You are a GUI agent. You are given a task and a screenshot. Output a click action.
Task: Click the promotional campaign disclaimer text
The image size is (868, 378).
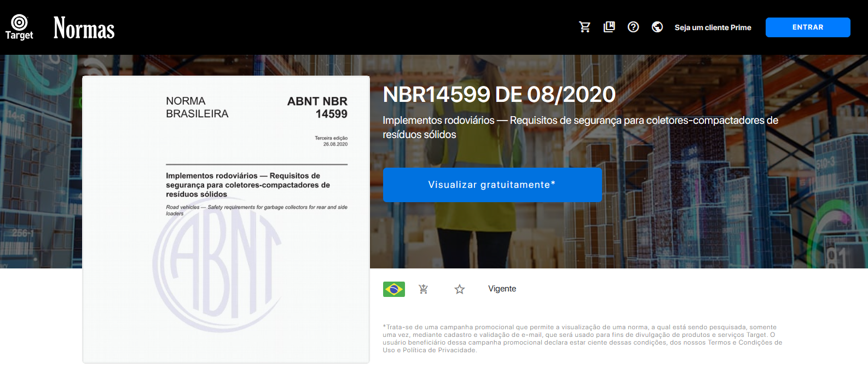pos(582,339)
